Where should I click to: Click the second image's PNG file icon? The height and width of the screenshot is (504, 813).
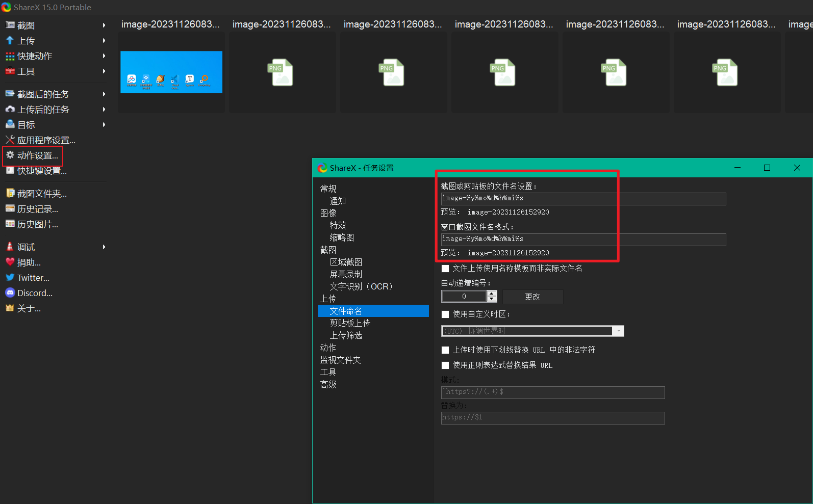[x=281, y=72]
